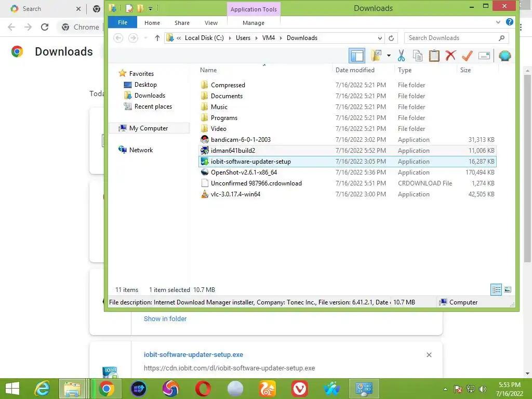Switch to Details view button
Viewport: 532px width, 399px height.
[x=496, y=289]
